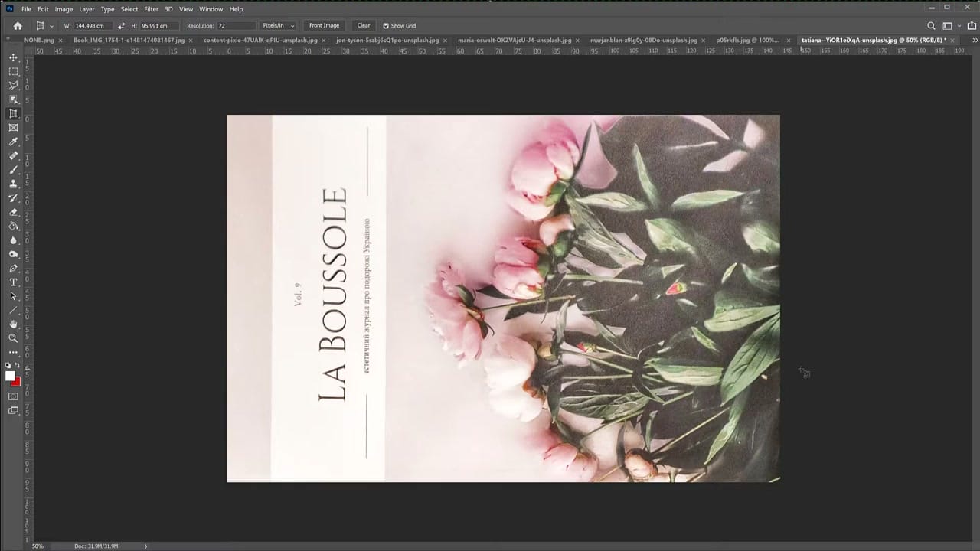Select the Eyedropper tool
The height and width of the screenshot is (551, 980).
point(13,142)
